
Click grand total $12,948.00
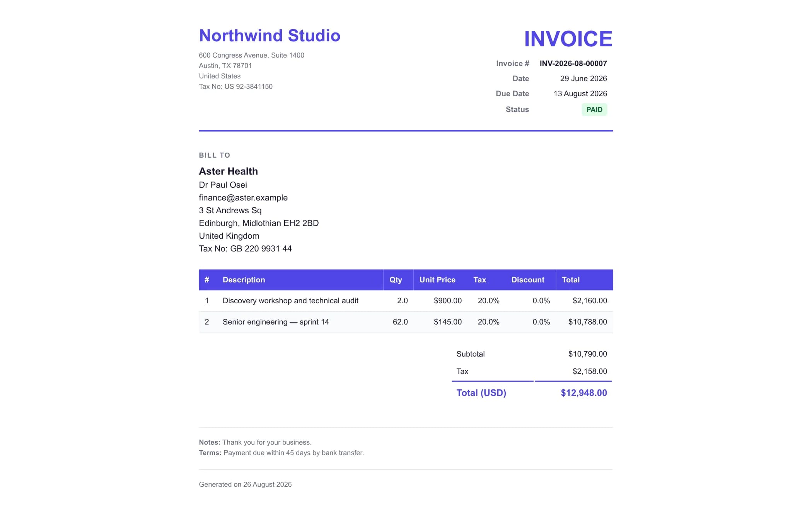(584, 393)
